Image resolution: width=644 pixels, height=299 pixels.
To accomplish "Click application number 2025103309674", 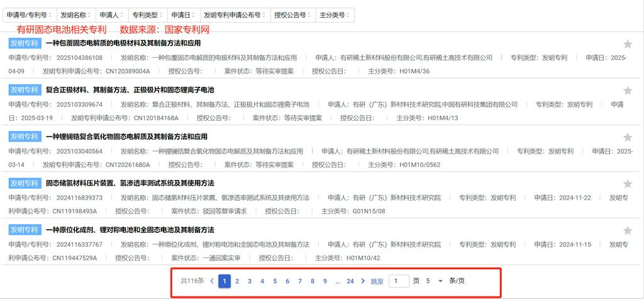I will pos(80,104).
